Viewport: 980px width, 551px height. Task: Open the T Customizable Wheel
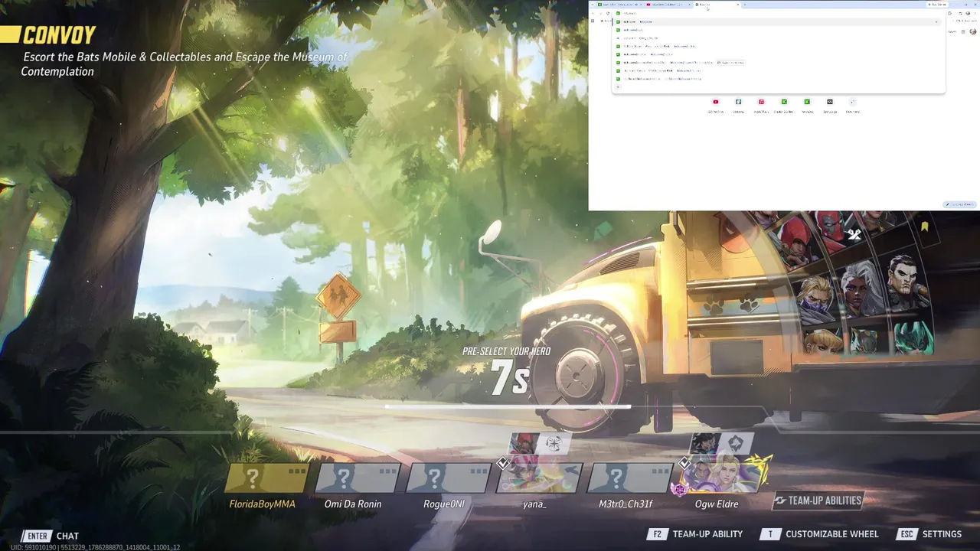tap(819, 534)
